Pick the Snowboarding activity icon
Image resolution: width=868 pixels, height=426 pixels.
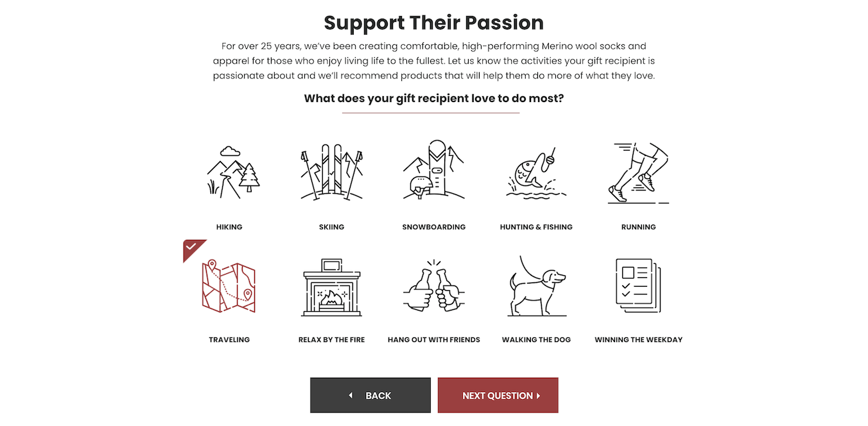tap(434, 172)
